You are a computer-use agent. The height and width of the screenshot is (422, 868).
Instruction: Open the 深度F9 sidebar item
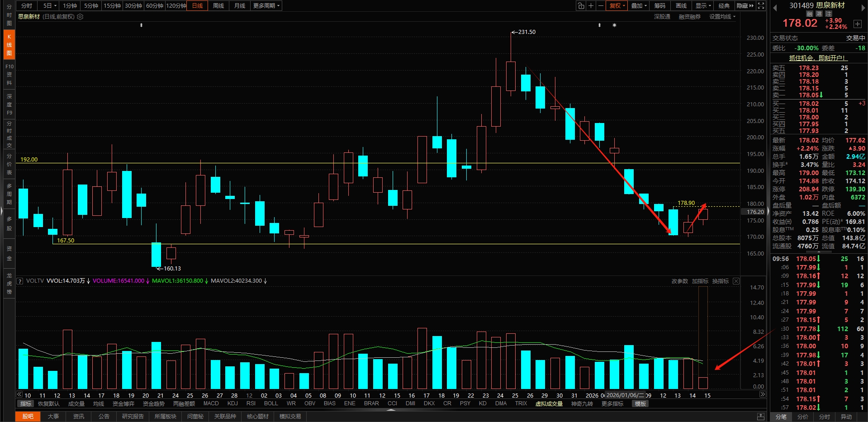(9, 104)
